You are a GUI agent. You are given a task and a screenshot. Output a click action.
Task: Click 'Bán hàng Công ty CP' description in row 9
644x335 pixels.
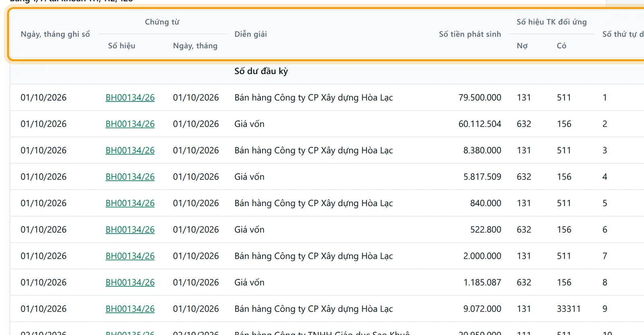(x=314, y=309)
